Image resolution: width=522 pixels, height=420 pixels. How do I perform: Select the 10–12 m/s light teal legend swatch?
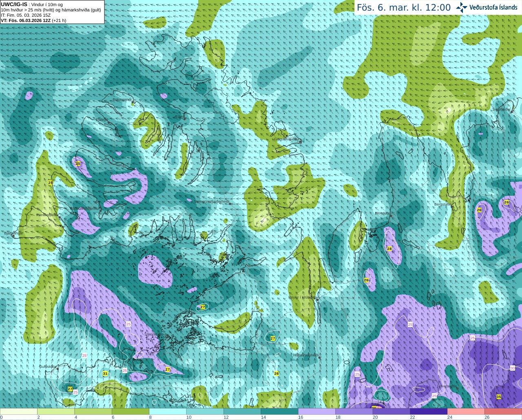(x=205, y=411)
